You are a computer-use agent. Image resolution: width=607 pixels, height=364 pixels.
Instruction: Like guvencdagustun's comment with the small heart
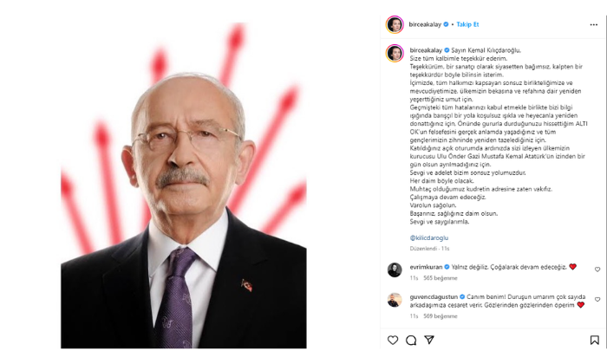(x=597, y=299)
